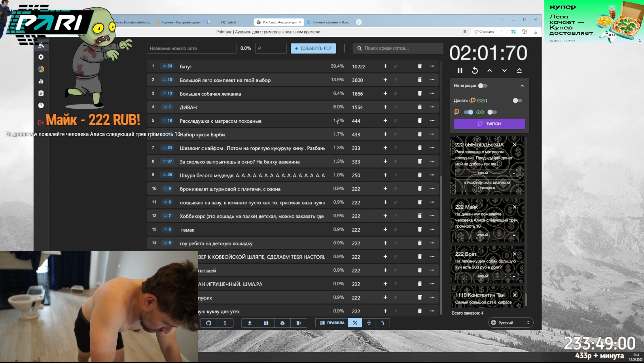Delete the гамак lot

pos(420,229)
